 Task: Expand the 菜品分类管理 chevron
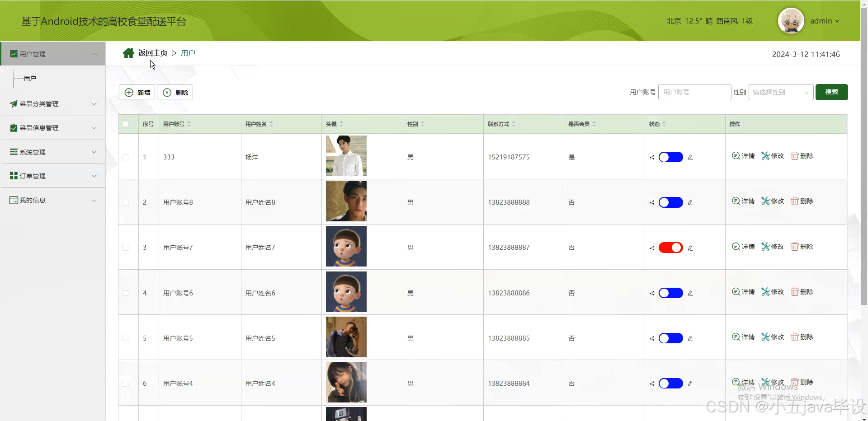(x=94, y=104)
